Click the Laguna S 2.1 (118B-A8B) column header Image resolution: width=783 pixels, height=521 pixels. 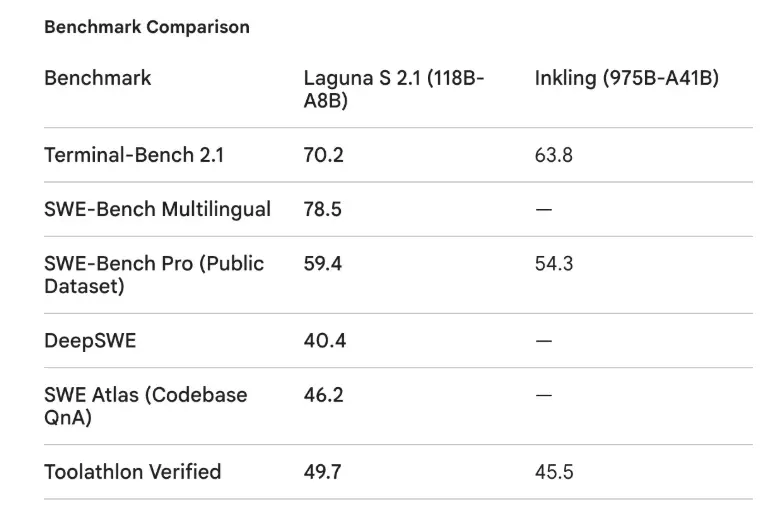click(393, 89)
